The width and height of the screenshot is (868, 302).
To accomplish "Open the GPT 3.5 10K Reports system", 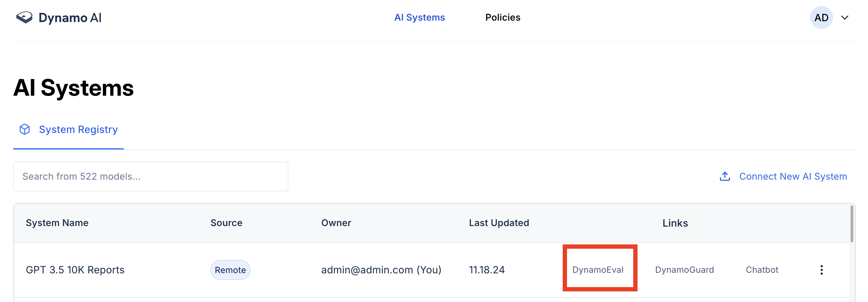I will pos(75,270).
